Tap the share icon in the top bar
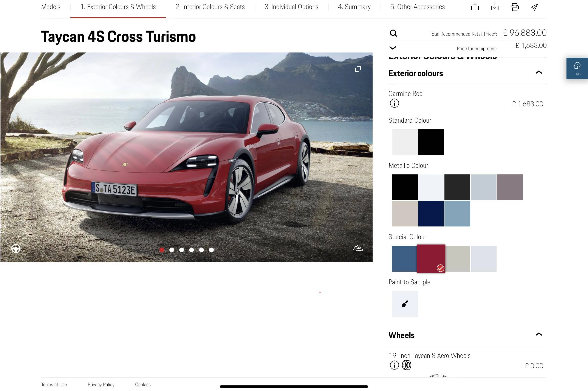This screenshot has width=588, height=391. (475, 7)
